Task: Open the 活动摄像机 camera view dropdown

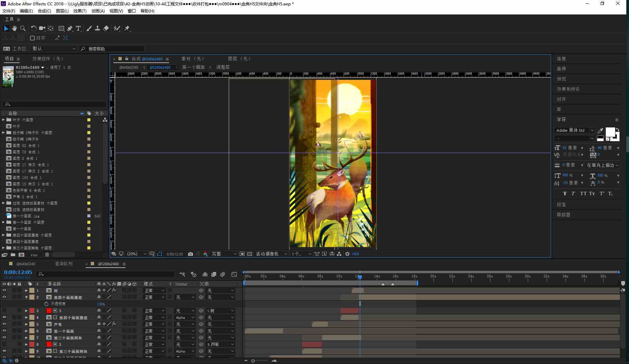Action: (271, 254)
